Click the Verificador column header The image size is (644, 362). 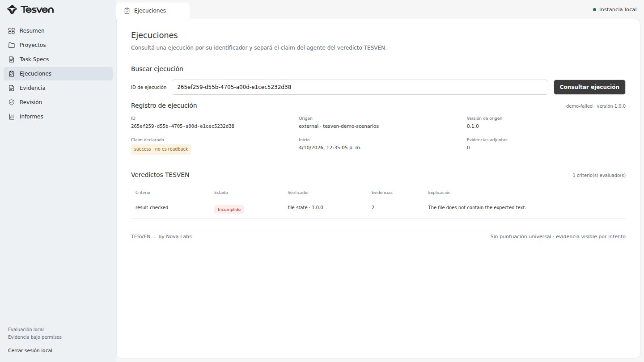tap(298, 193)
